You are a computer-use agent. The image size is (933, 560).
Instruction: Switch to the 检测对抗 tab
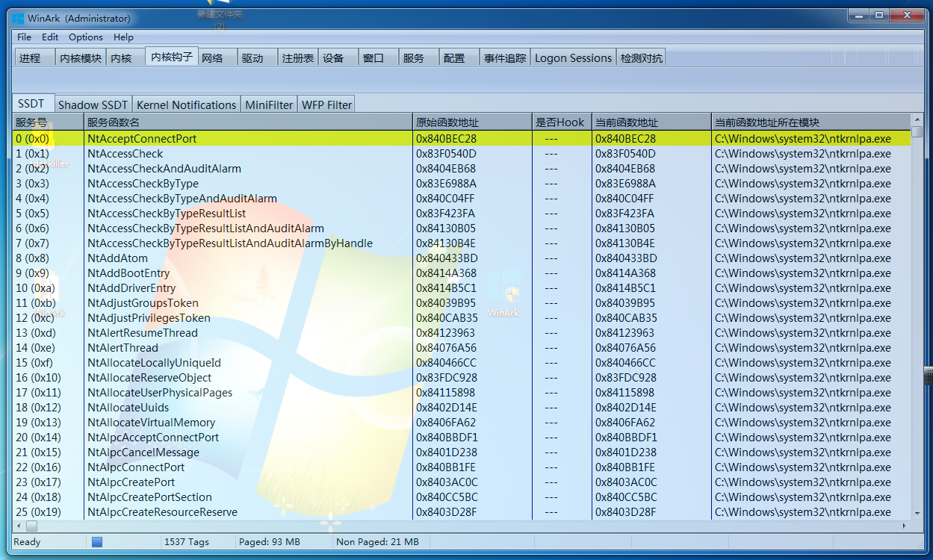click(x=641, y=57)
